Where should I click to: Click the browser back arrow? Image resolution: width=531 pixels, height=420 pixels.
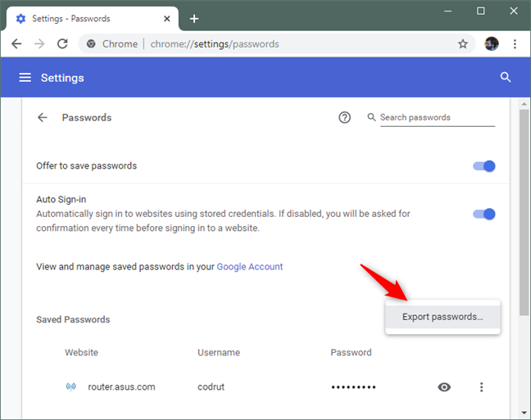tap(17, 44)
